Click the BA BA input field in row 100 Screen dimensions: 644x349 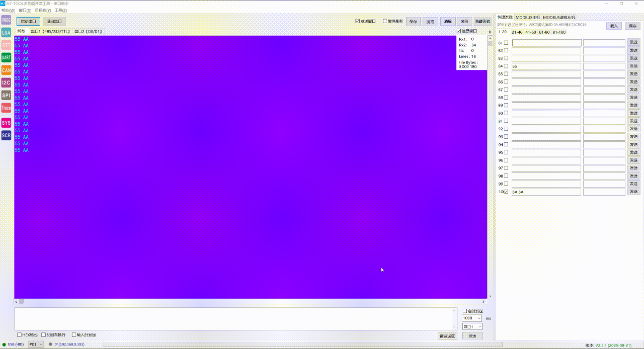point(545,192)
